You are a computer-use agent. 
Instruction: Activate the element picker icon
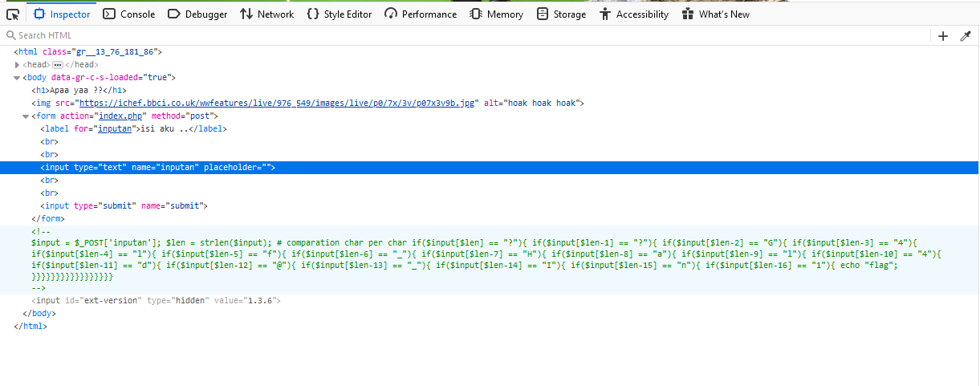(x=12, y=14)
